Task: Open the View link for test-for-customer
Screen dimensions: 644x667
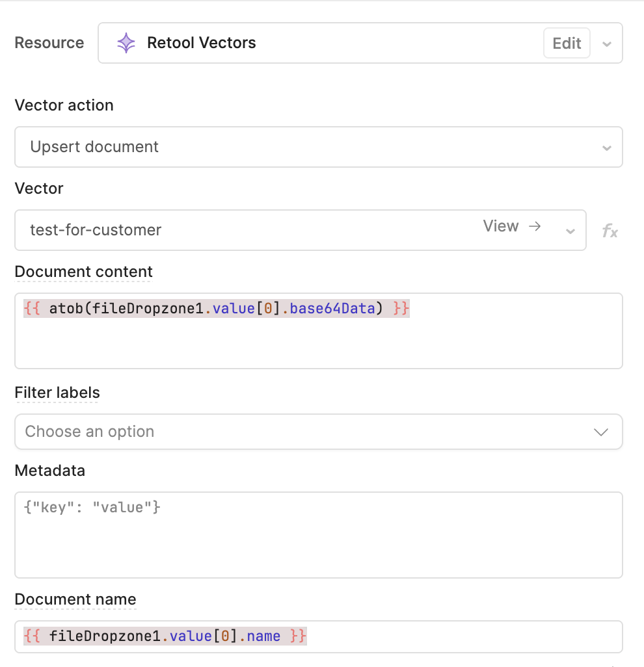Action: 501,226
